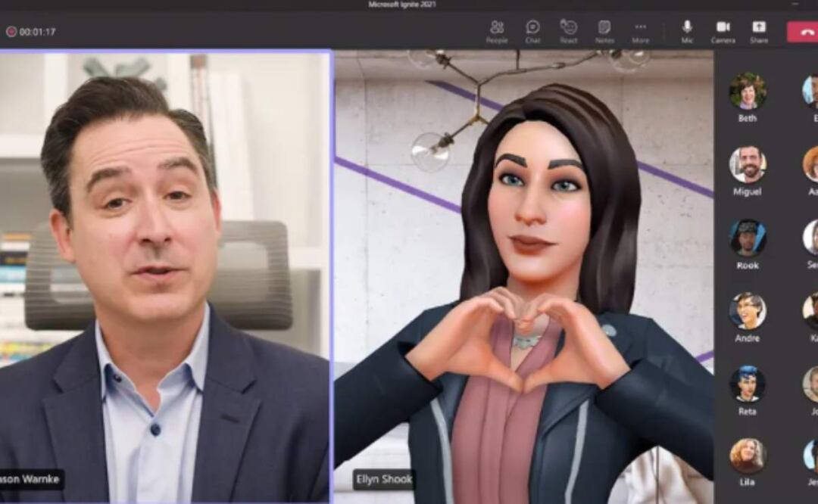Turn off video with Camera toggle

pos(723,30)
